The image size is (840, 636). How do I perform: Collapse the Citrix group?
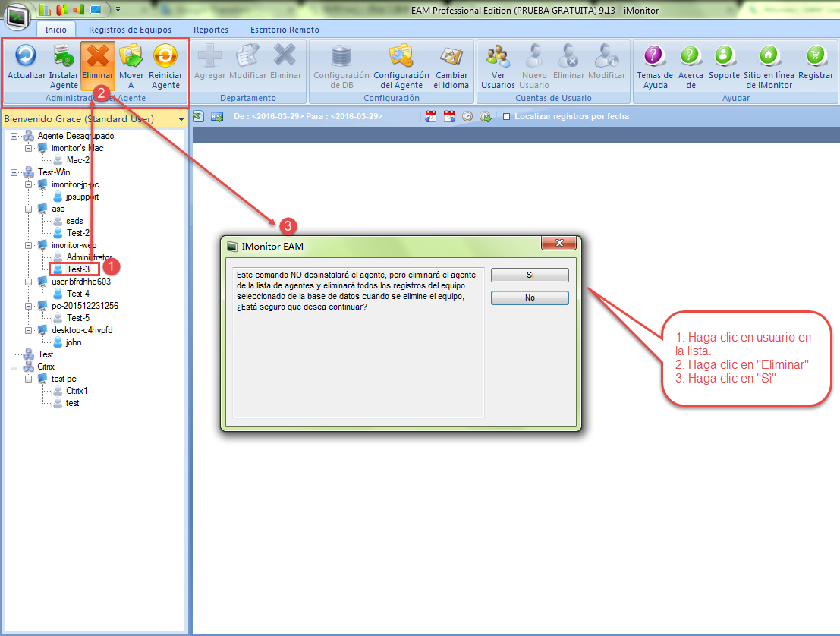tap(14, 367)
